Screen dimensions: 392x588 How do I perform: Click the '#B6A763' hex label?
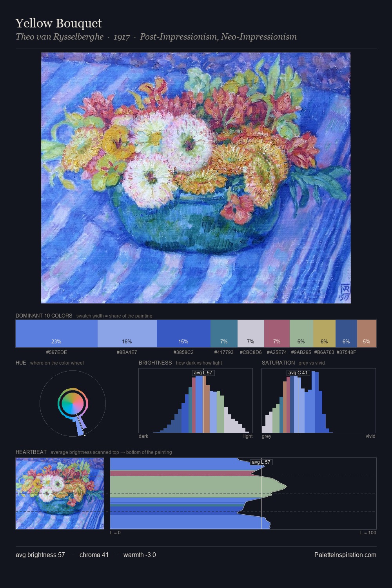click(324, 352)
